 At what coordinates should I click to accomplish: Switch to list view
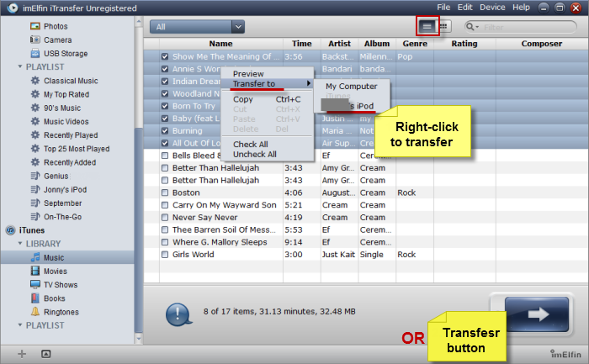pyautogui.click(x=427, y=26)
